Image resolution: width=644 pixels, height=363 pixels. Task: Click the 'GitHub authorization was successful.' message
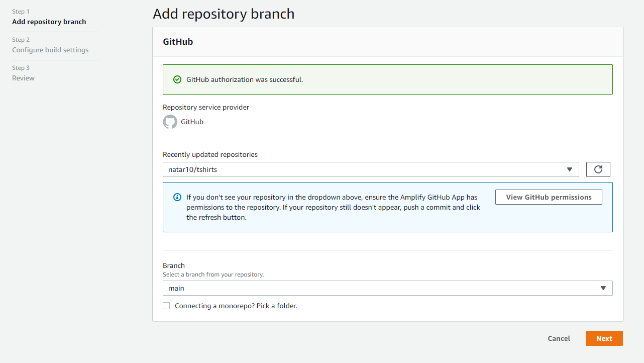tap(245, 79)
